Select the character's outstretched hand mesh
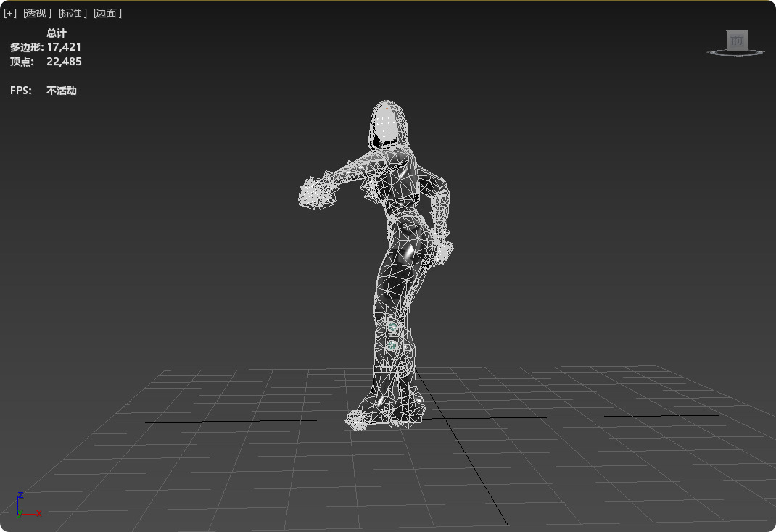This screenshot has height=532, width=776. pyautogui.click(x=315, y=194)
